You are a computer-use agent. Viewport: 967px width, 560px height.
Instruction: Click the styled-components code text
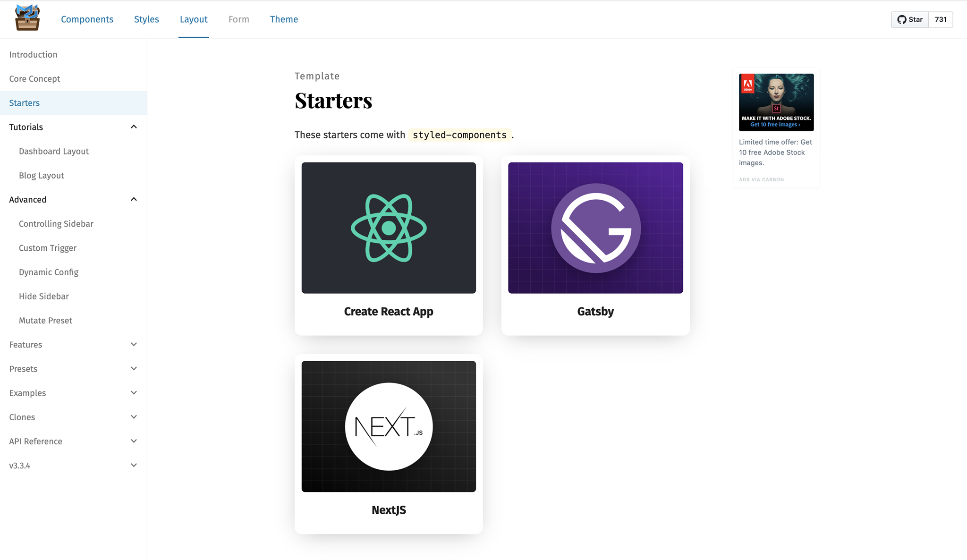[459, 135]
